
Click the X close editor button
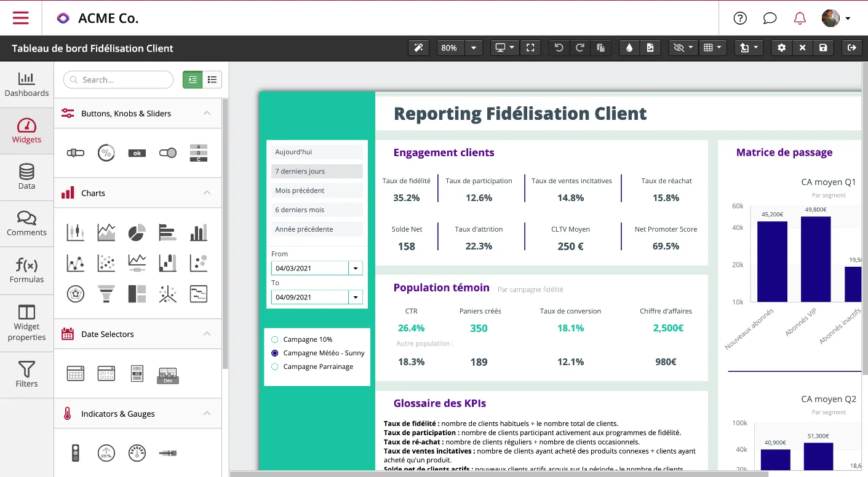pyautogui.click(x=803, y=48)
